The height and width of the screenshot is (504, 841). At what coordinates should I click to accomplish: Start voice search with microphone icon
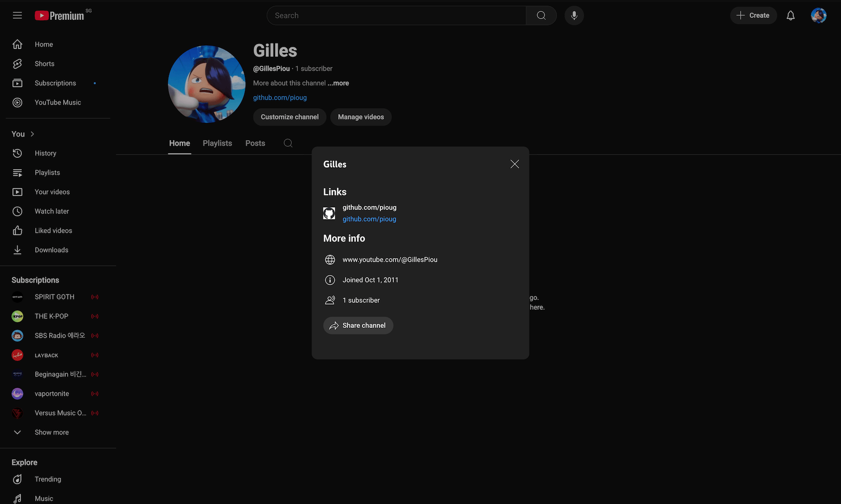pyautogui.click(x=574, y=15)
